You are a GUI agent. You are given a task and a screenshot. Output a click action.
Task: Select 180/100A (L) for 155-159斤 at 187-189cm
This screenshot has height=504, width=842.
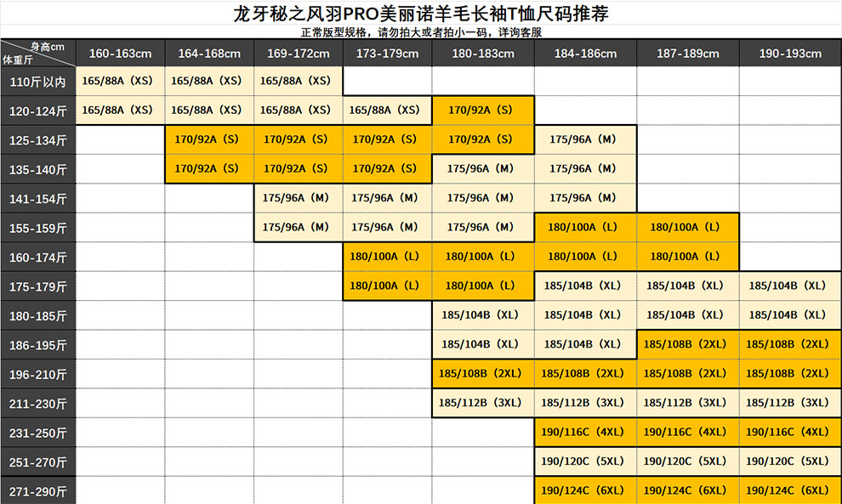(x=688, y=227)
